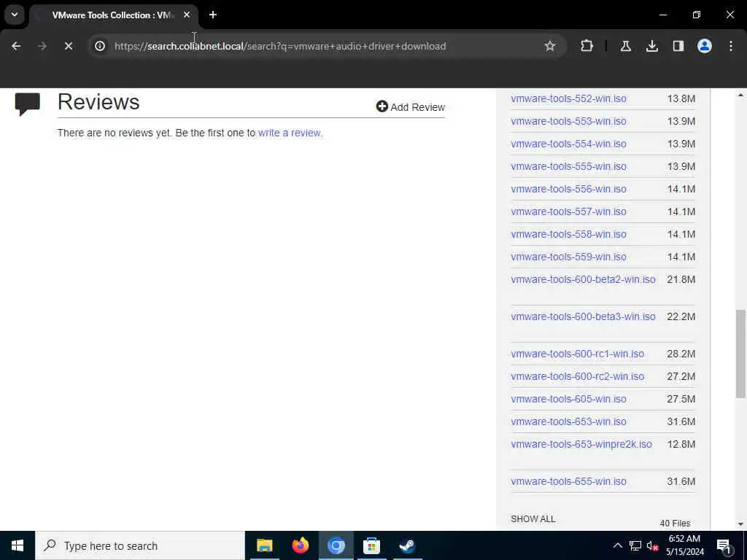Open the Downloads icon
The image size is (747, 560).
tap(651, 46)
